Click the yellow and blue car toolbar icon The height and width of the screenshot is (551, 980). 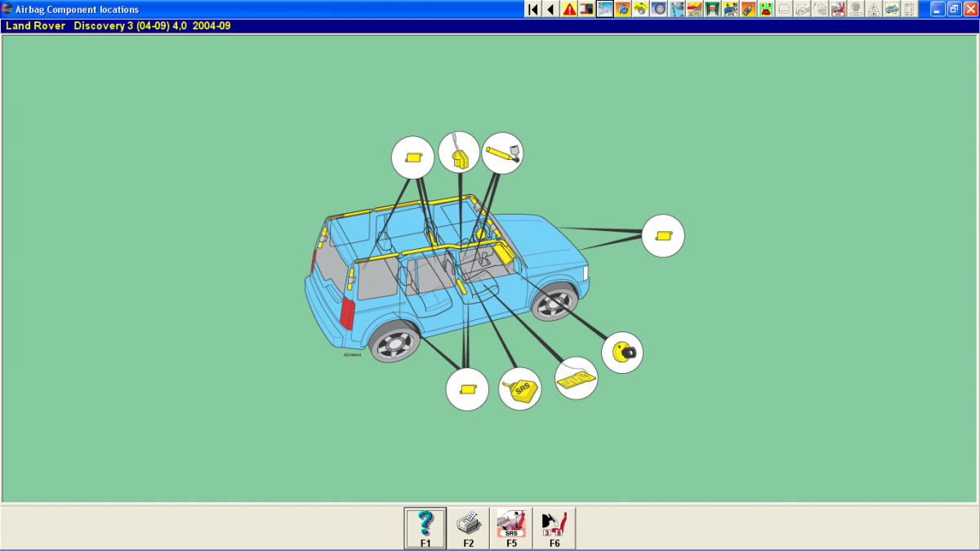[x=731, y=9]
